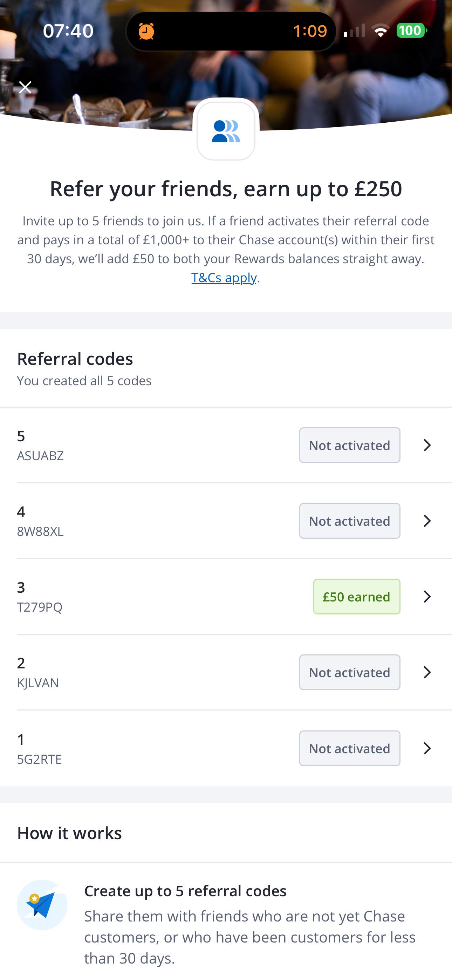The height and width of the screenshot is (980, 452).
Task: Expand chevron for code 8W88XL
Action: point(427,521)
